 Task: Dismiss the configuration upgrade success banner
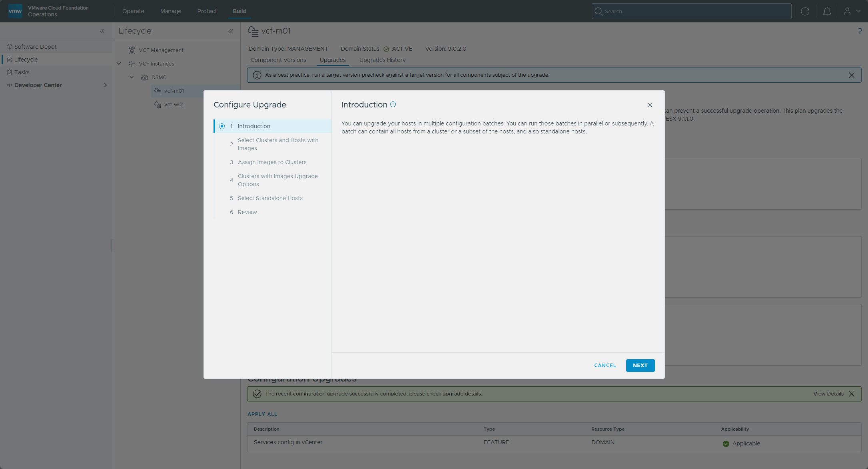851,394
